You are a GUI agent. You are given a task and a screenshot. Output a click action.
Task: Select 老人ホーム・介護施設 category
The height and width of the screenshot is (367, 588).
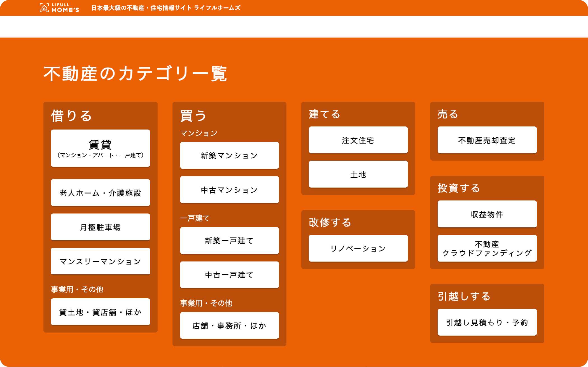[x=100, y=193]
